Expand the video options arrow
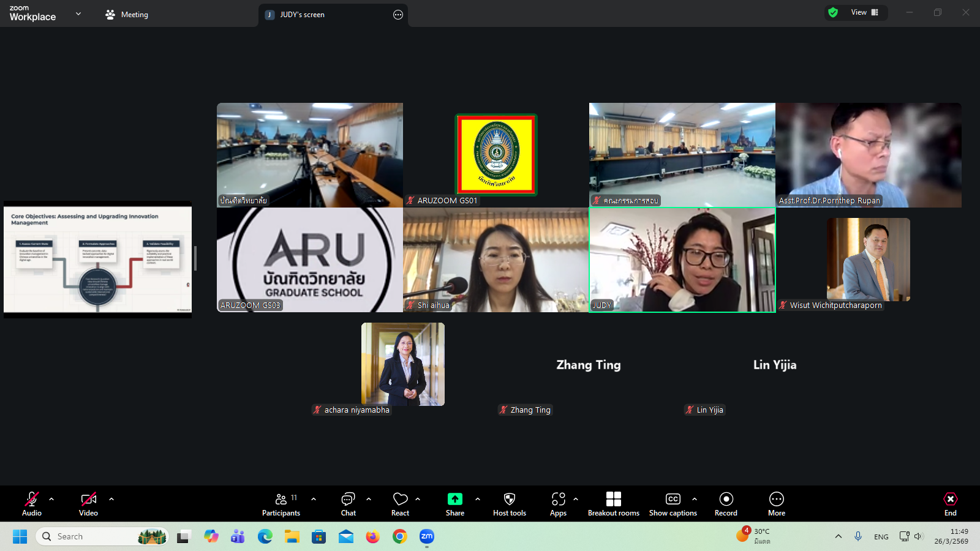 [111, 499]
